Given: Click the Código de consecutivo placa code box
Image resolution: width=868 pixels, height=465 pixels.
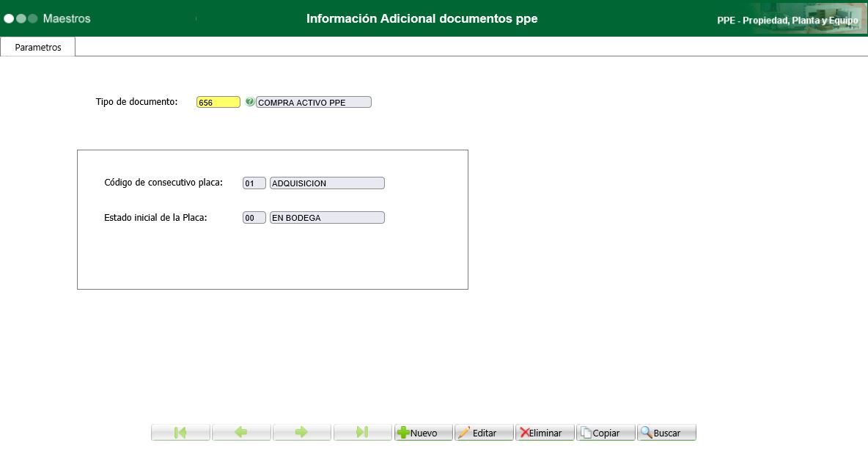Looking at the screenshot, I should coord(254,183).
